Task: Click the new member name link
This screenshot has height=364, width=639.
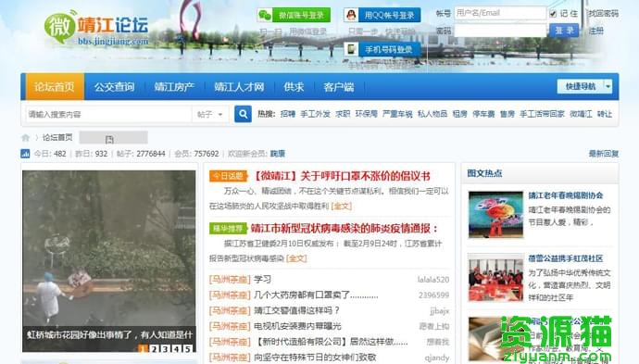Action: pos(278,154)
